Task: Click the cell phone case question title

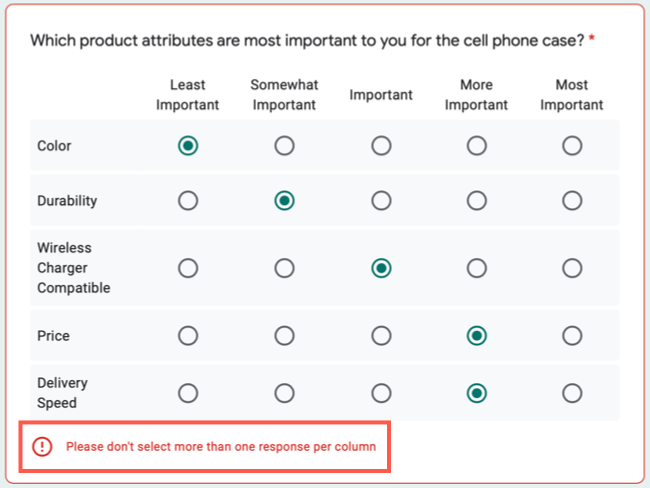Action: click(x=306, y=41)
